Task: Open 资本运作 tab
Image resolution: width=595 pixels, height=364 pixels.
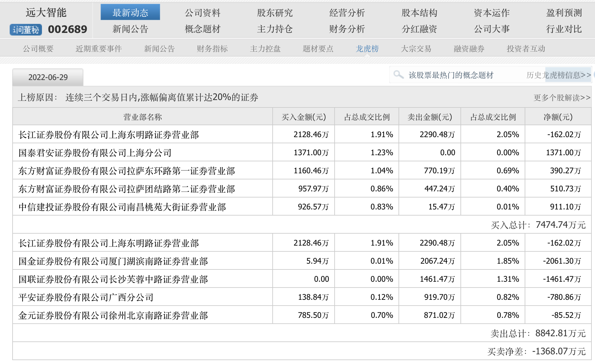Action: (492, 13)
